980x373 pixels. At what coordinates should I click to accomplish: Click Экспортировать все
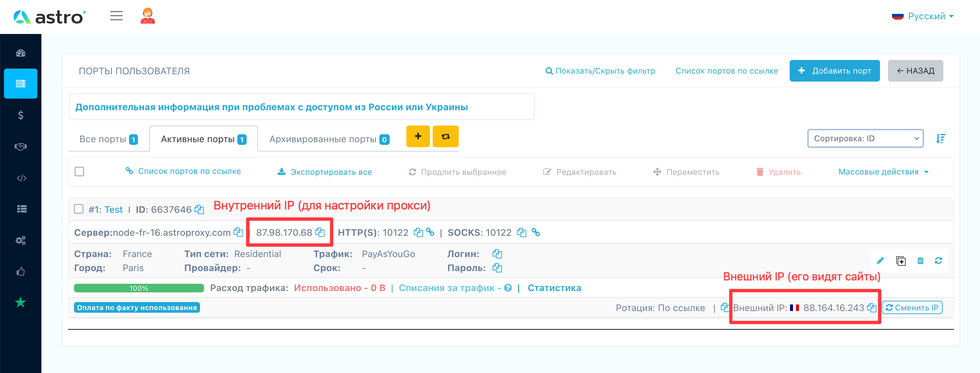click(325, 172)
